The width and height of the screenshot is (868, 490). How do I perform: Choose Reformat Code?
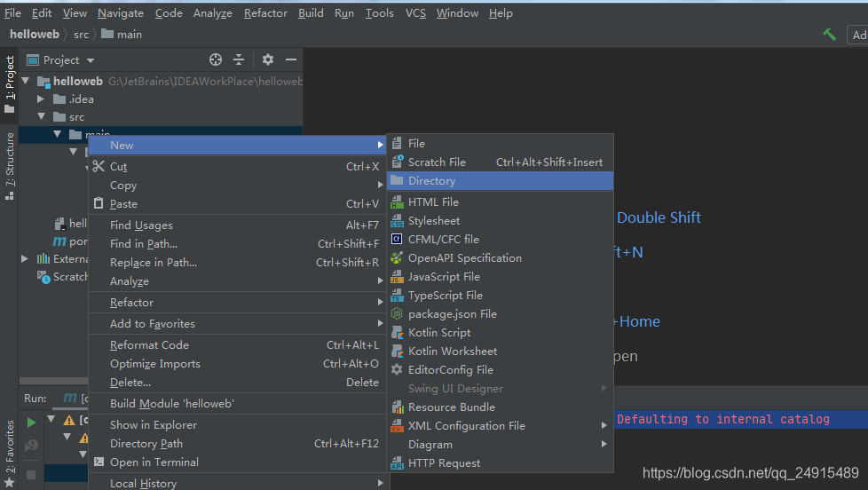[x=239, y=345]
